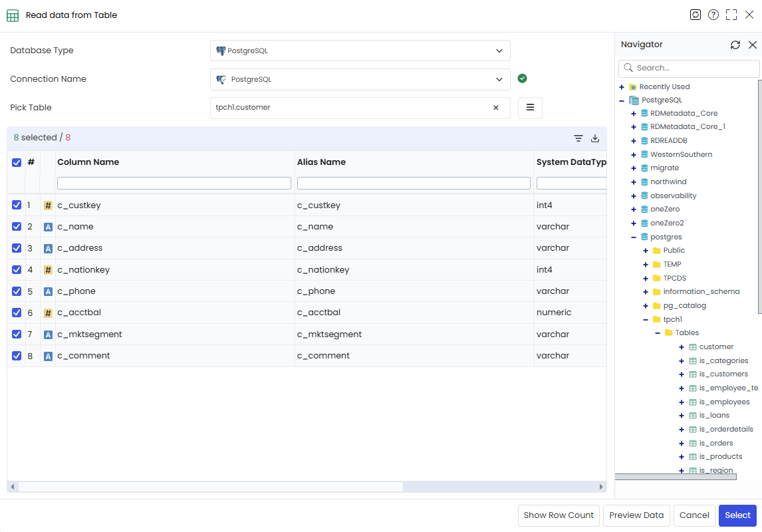Open the TPCDS schema folder
This screenshot has width=762, height=532.
coord(674,278)
